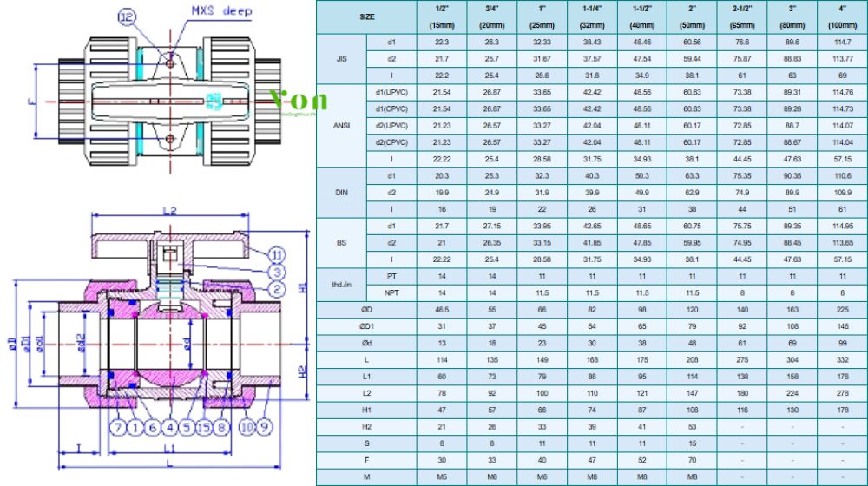
Task: Select the 2" (50mm) column header
Action: pyautogui.click(x=692, y=17)
